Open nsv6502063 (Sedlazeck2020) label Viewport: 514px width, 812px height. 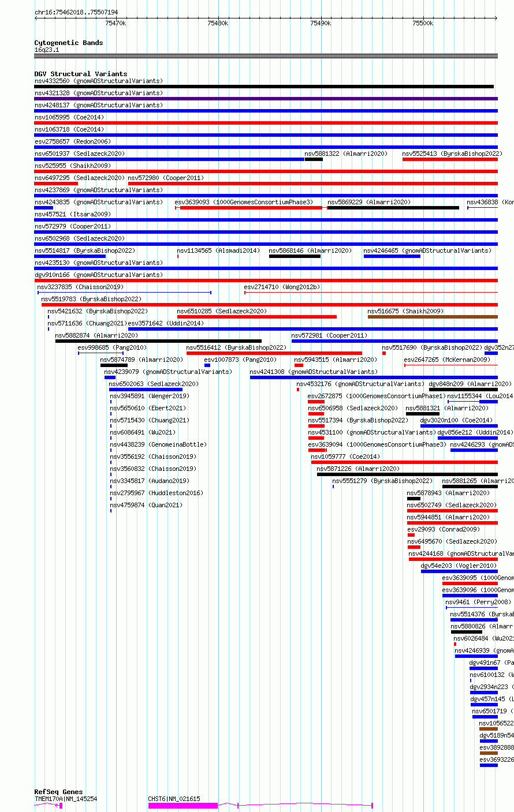click(154, 384)
